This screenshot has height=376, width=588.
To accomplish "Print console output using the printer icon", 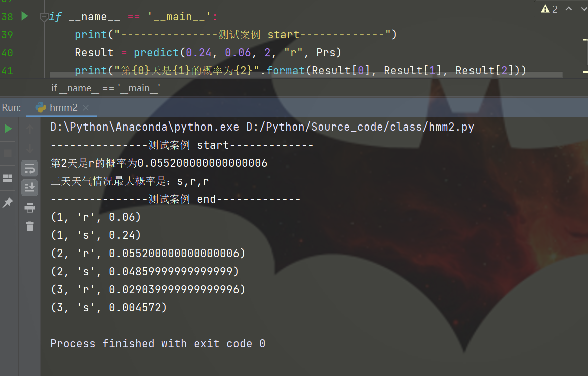I will pyautogui.click(x=29, y=207).
